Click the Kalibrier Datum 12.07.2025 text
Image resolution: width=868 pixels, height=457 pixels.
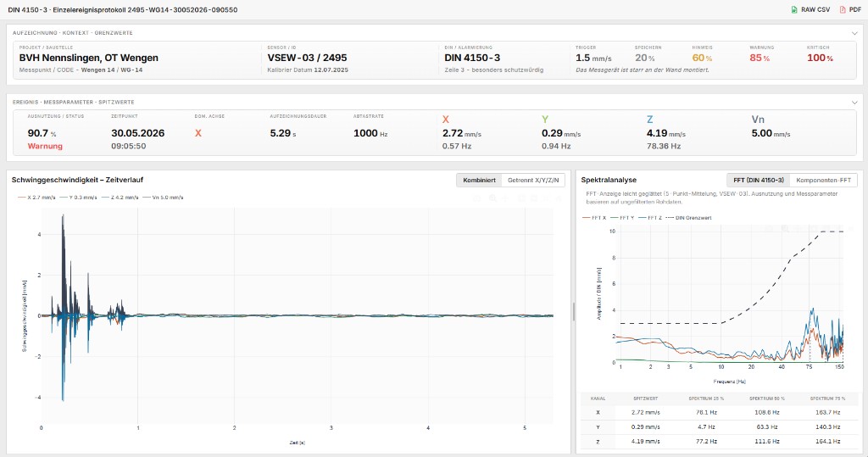point(308,70)
